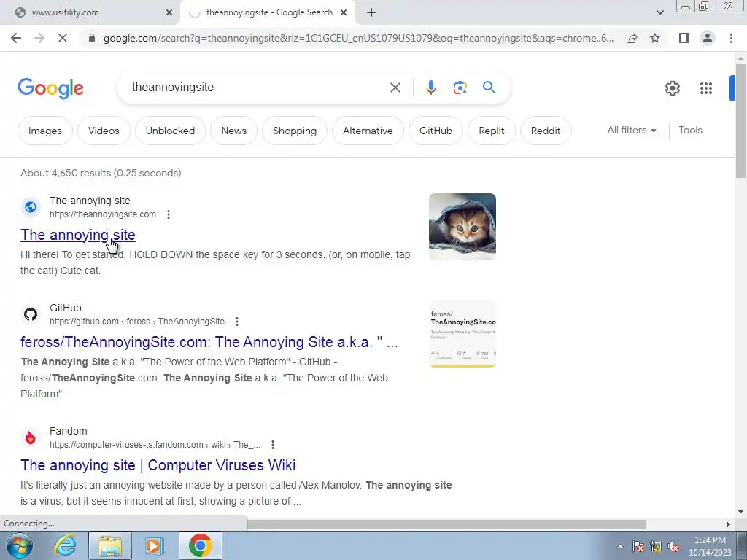The height and width of the screenshot is (560, 747).
Task: Click the https://theannoyingsite.com URL text
Action: [103, 214]
